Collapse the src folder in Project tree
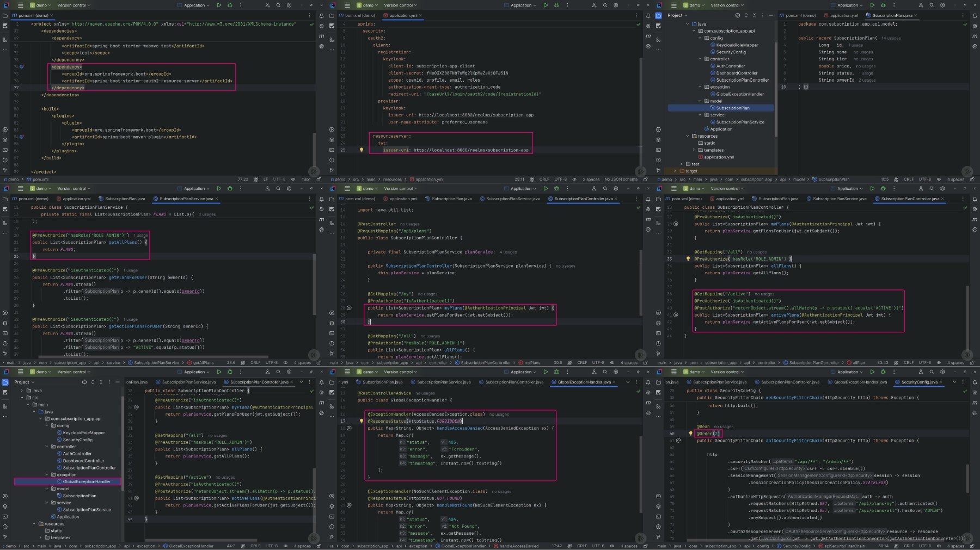980x550 pixels. coord(22,397)
